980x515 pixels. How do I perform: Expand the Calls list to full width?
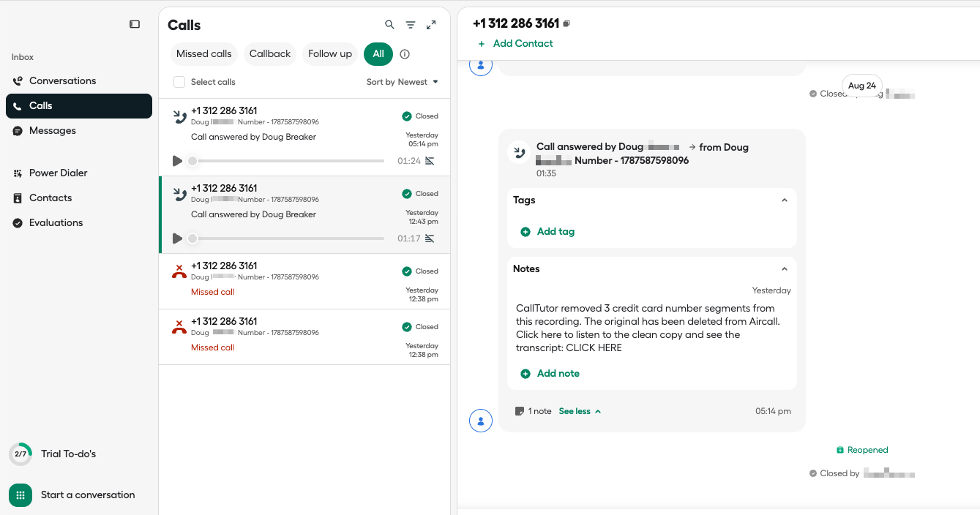pos(431,25)
